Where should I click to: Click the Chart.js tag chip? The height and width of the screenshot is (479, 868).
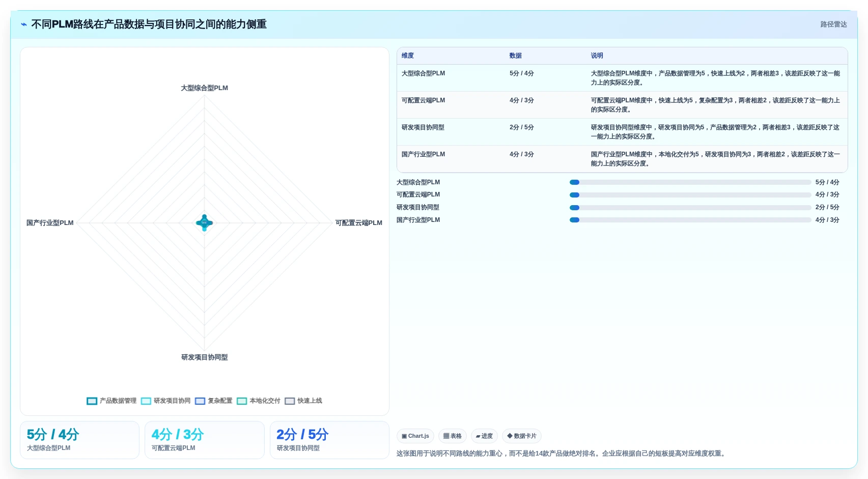[x=415, y=436]
